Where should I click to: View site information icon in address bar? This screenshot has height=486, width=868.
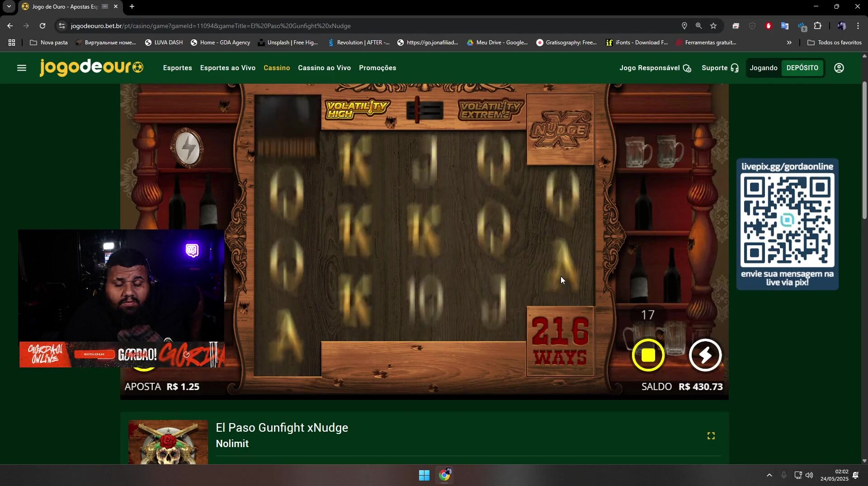(x=62, y=26)
